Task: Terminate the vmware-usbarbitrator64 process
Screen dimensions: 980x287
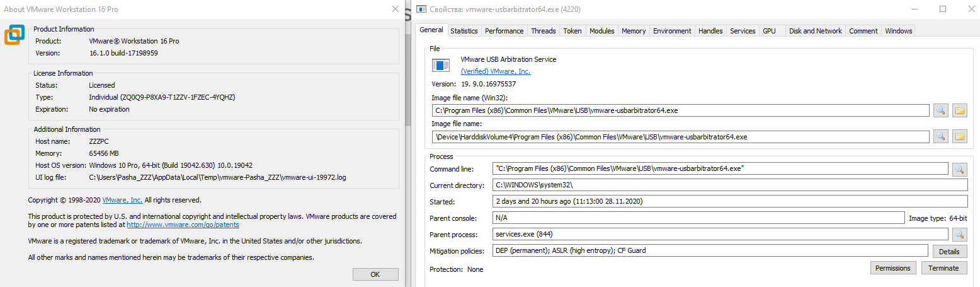Action: tap(944, 268)
